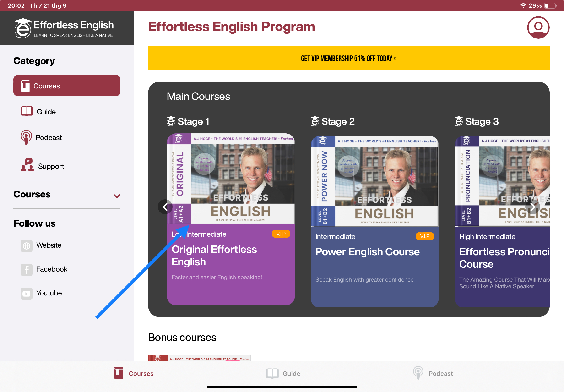Screen dimensions: 564x392
Task: Tap the battery indicator icon
Action: click(x=550, y=6)
